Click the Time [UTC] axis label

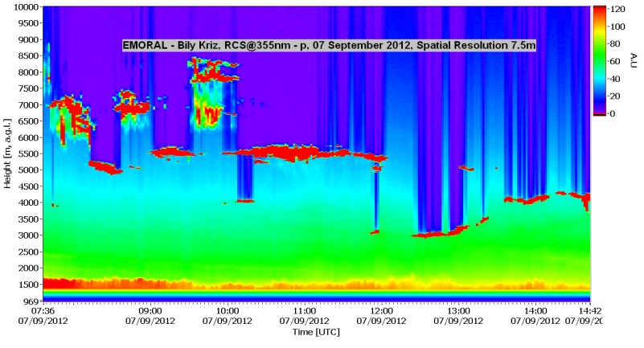pos(316,330)
